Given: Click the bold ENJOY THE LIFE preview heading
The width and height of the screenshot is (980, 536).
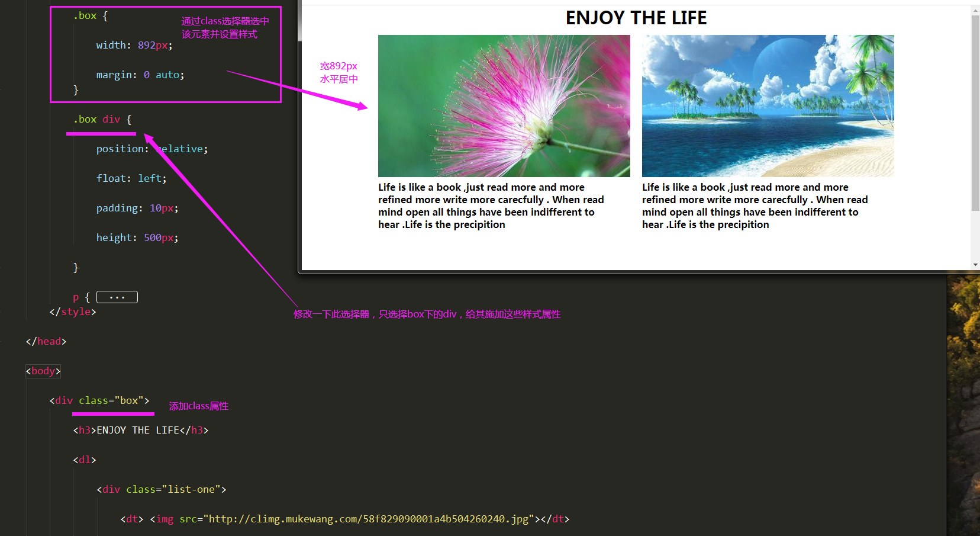Looking at the screenshot, I should point(636,18).
